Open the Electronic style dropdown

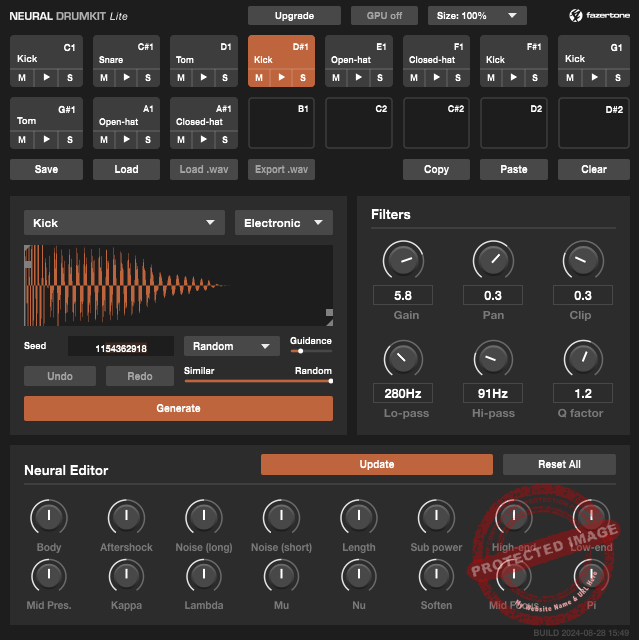[x=284, y=223]
